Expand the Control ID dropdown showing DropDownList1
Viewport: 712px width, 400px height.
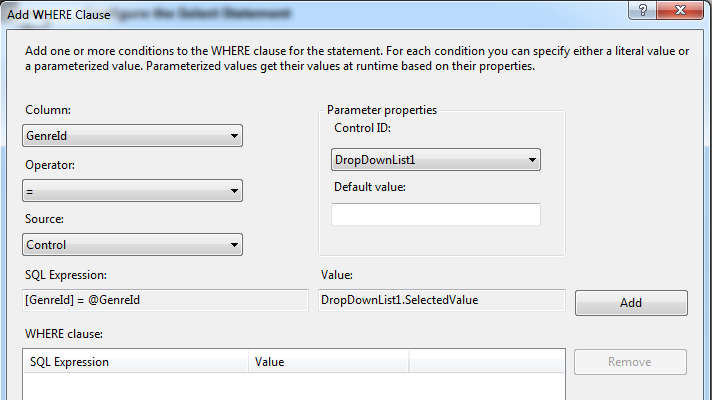(435, 159)
